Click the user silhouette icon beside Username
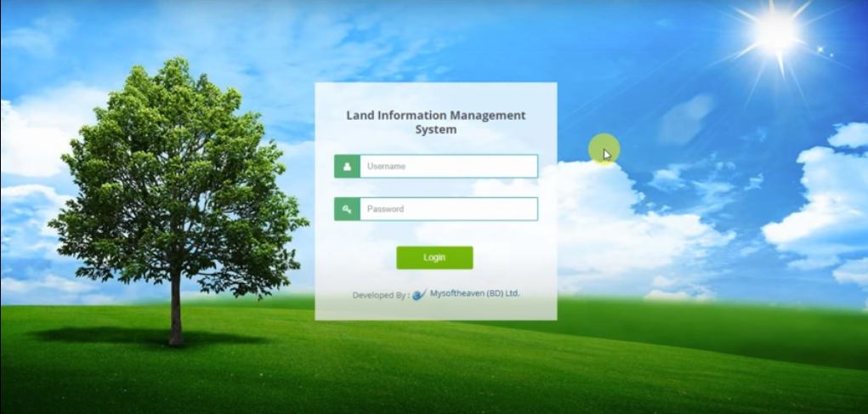Viewport: 868px width, 414px height. (x=347, y=167)
